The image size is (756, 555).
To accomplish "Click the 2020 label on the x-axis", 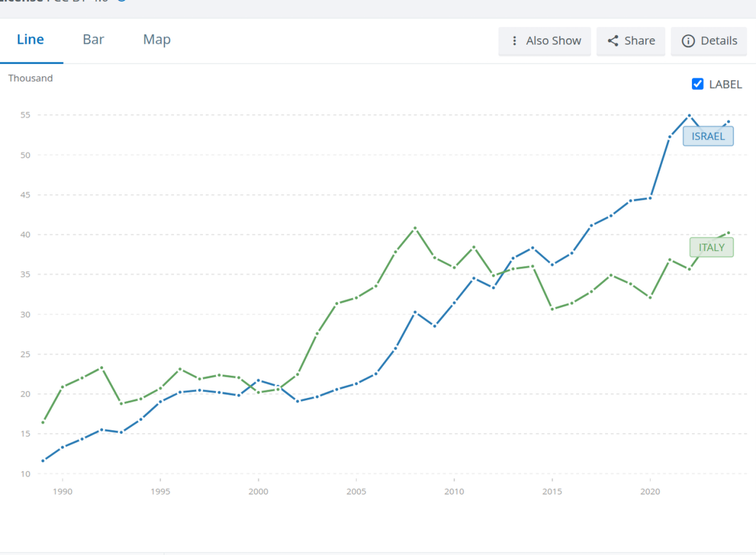I will coord(650,491).
